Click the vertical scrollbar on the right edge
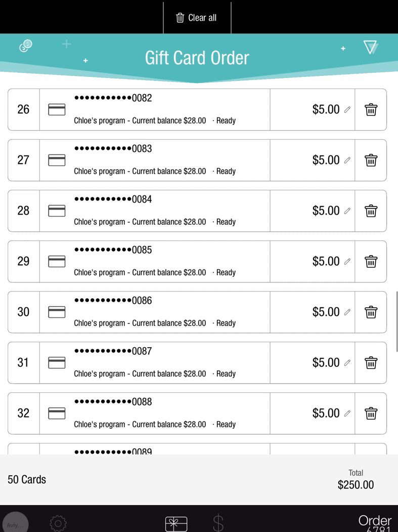The height and width of the screenshot is (532, 398). (396, 321)
